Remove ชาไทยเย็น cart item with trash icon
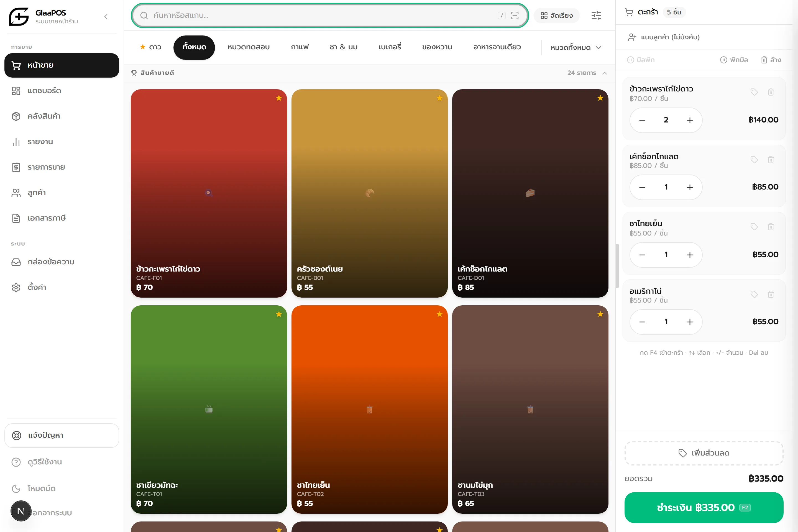The height and width of the screenshot is (532, 798). (x=771, y=227)
